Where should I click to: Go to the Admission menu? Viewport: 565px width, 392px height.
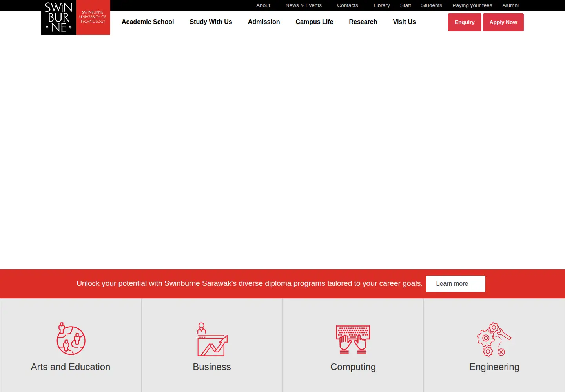pos(264,22)
